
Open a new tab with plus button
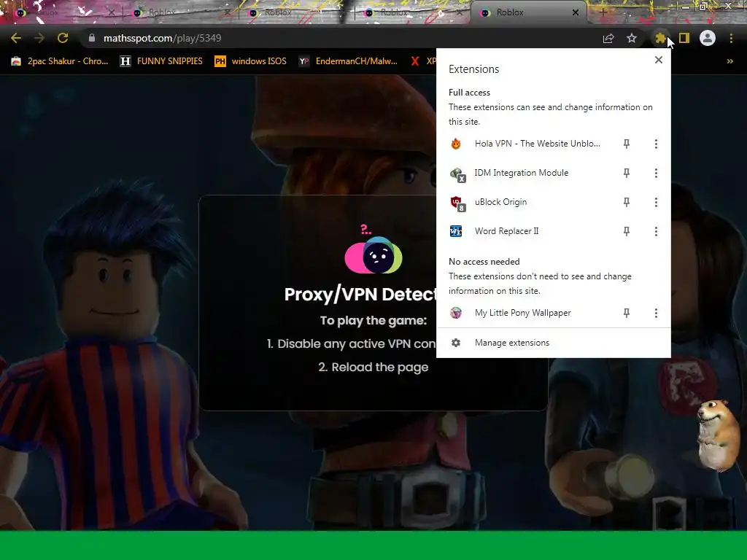coord(603,12)
